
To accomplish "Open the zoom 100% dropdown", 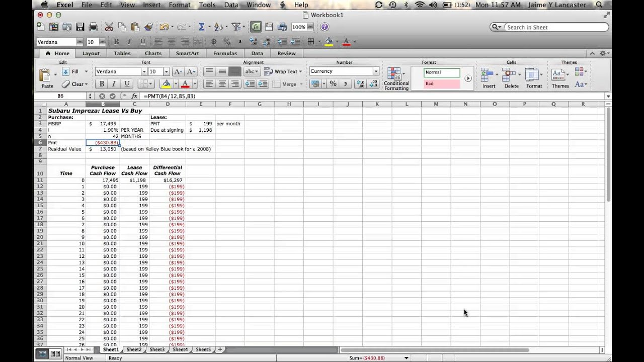I will 310,27.
